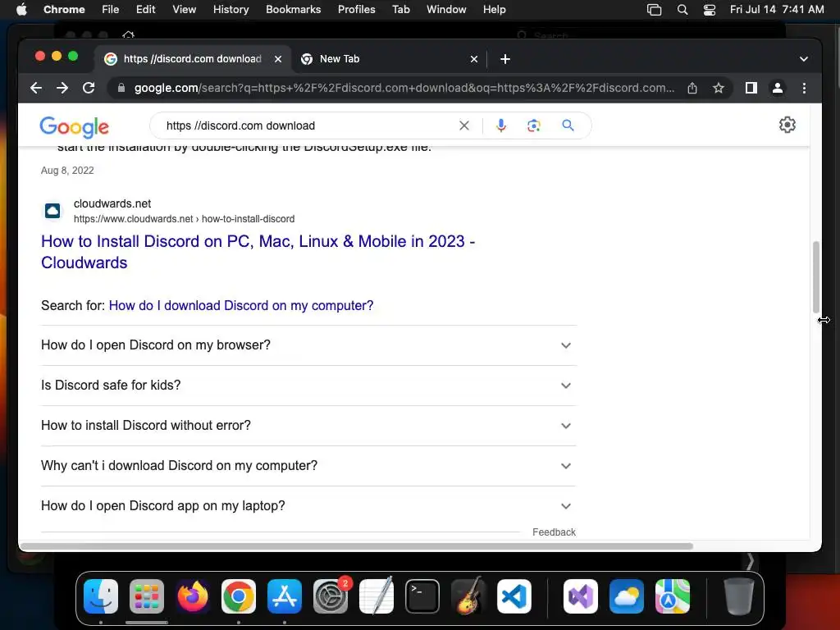Switch to the New Tab tab

point(390,59)
